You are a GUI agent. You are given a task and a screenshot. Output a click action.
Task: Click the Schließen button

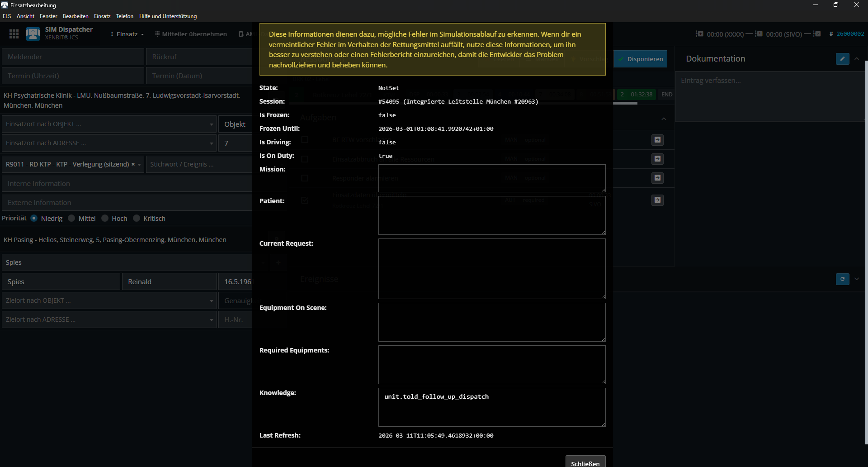click(585, 463)
